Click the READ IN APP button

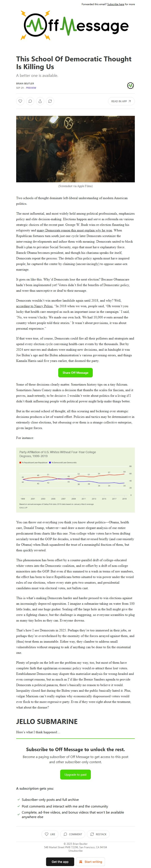(x=121, y=101)
